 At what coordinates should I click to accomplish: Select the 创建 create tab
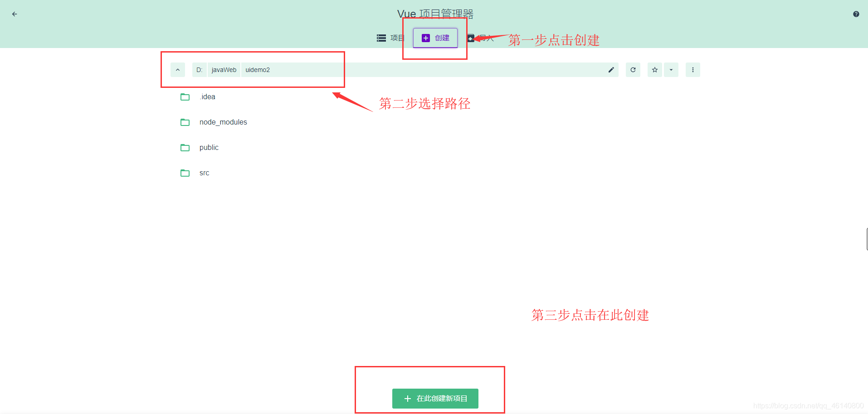[x=435, y=38]
